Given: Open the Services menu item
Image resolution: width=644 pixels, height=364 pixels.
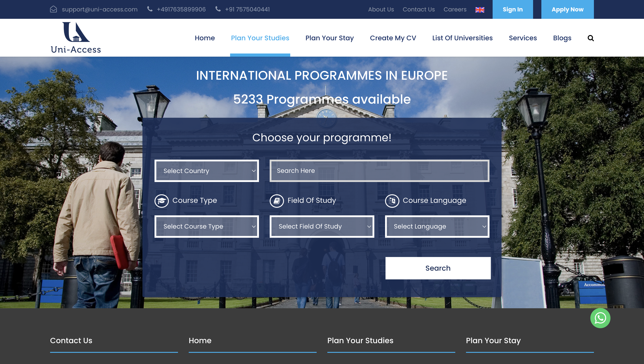Looking at the screenshot, I should click(x=523, y=38).
